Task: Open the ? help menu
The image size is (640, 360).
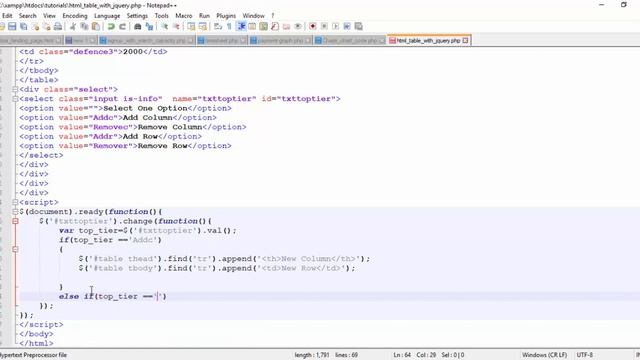Action: [x=273, y=16]
